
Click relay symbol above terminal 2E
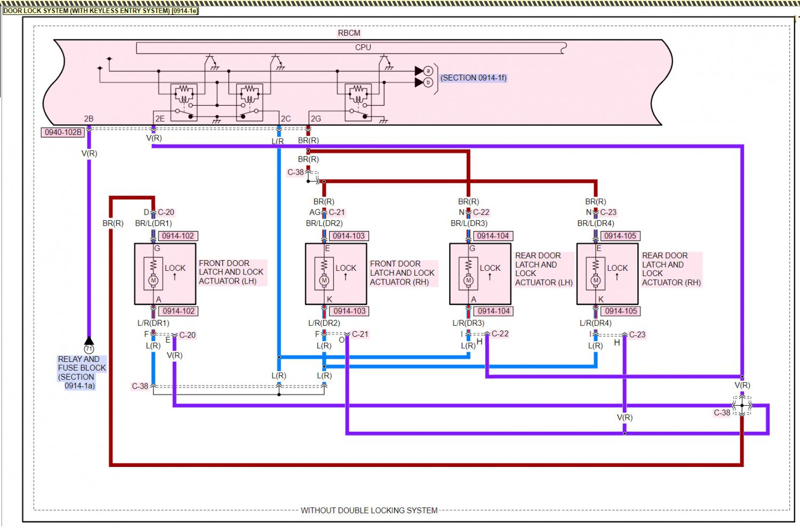(x=184, y=102)
